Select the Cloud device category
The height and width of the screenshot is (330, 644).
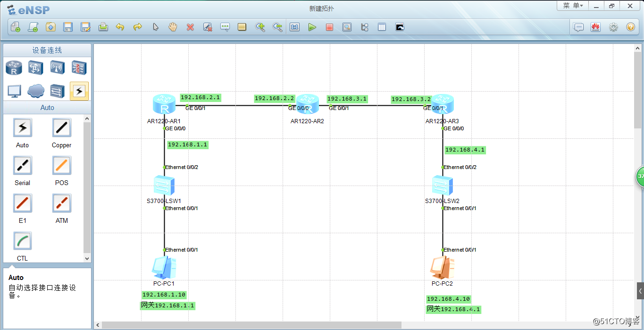35,91
